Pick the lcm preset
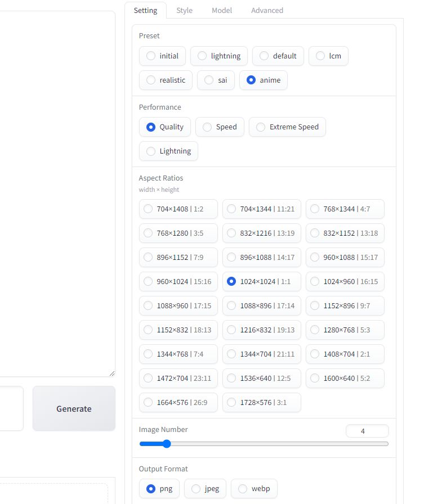 click(x=328, y=56)
